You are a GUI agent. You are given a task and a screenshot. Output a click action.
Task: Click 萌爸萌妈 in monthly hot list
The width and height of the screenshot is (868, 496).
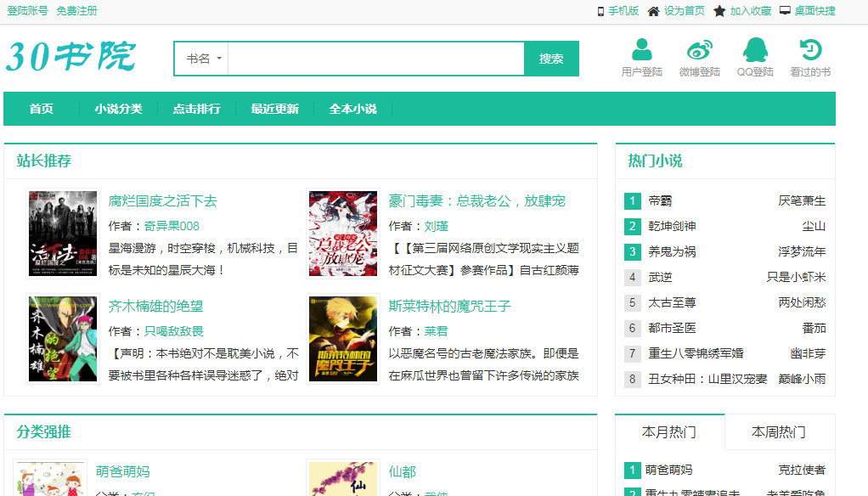tap(668, 470)
